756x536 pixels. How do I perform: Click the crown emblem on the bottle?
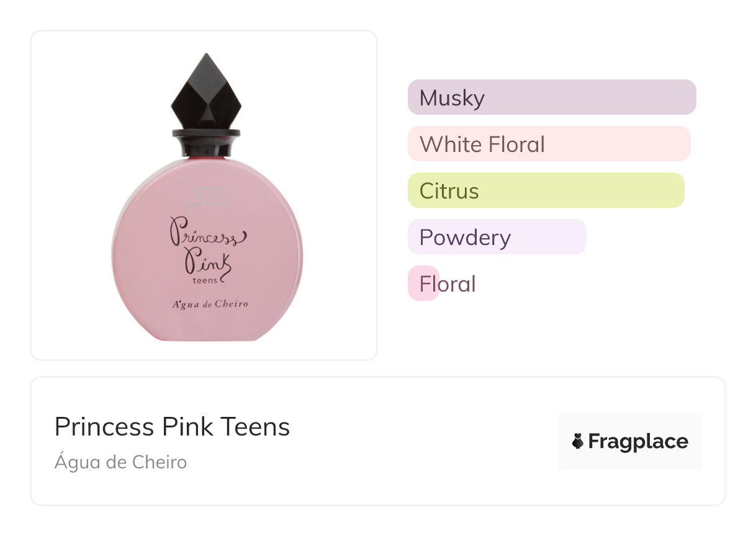pos(207,197)
